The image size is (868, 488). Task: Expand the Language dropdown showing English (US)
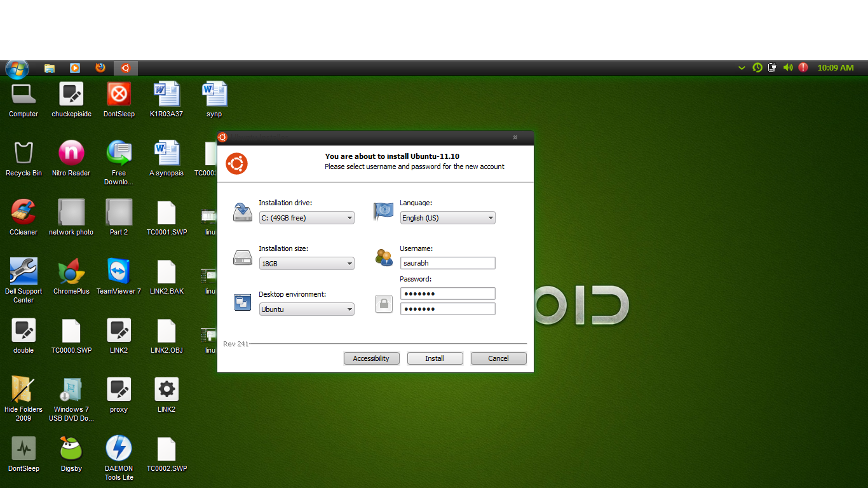pos(447,218)
